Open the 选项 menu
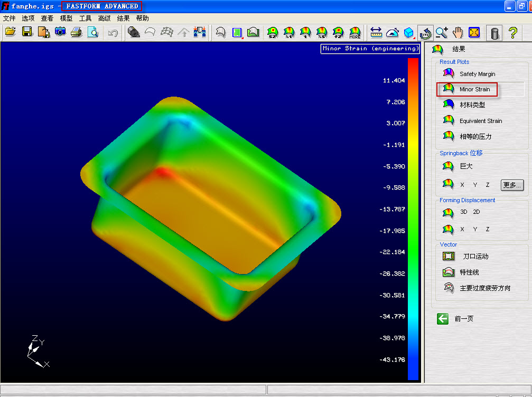 tap(28, 18)
